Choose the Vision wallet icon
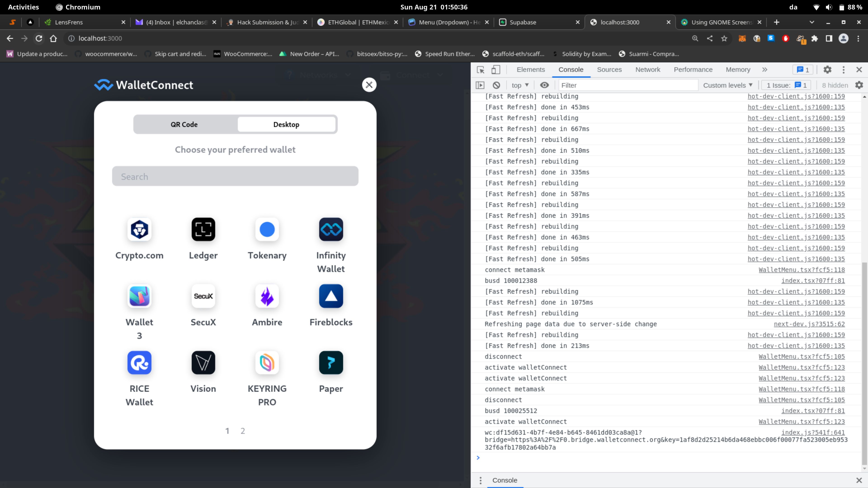The height and width of the screenshot is (488, 868). [x=203, y=363]
